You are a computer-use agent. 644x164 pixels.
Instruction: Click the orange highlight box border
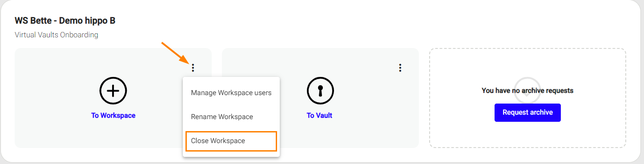click(x=231, y=132)
